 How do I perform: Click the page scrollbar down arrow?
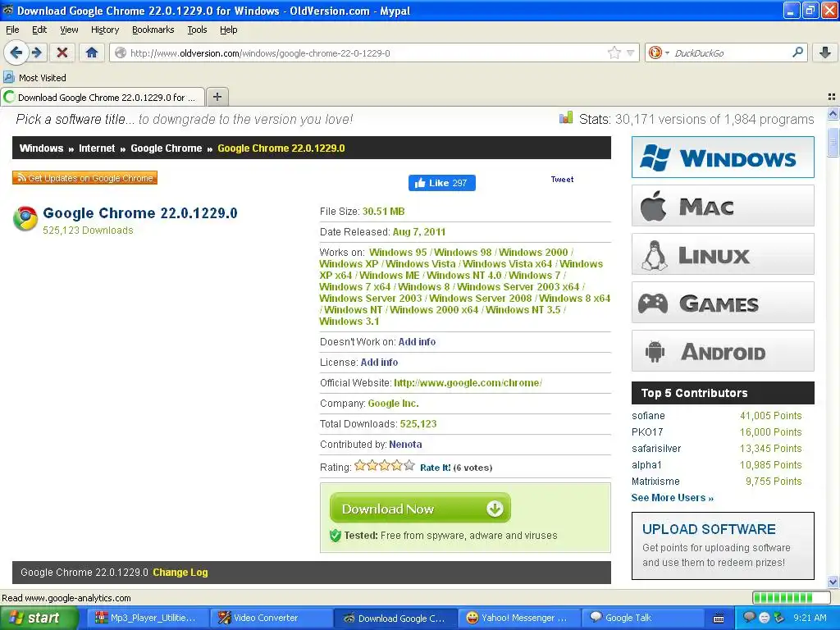[x=833, y=582]
